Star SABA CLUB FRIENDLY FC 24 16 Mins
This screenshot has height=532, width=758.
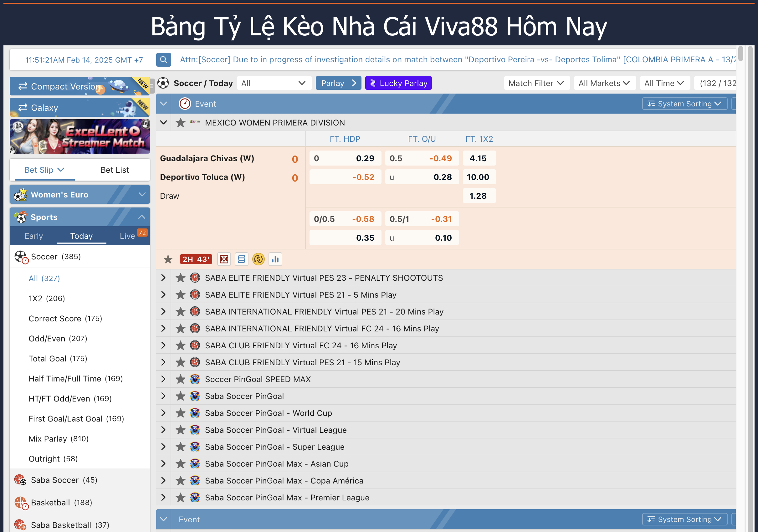coord(180,345)
